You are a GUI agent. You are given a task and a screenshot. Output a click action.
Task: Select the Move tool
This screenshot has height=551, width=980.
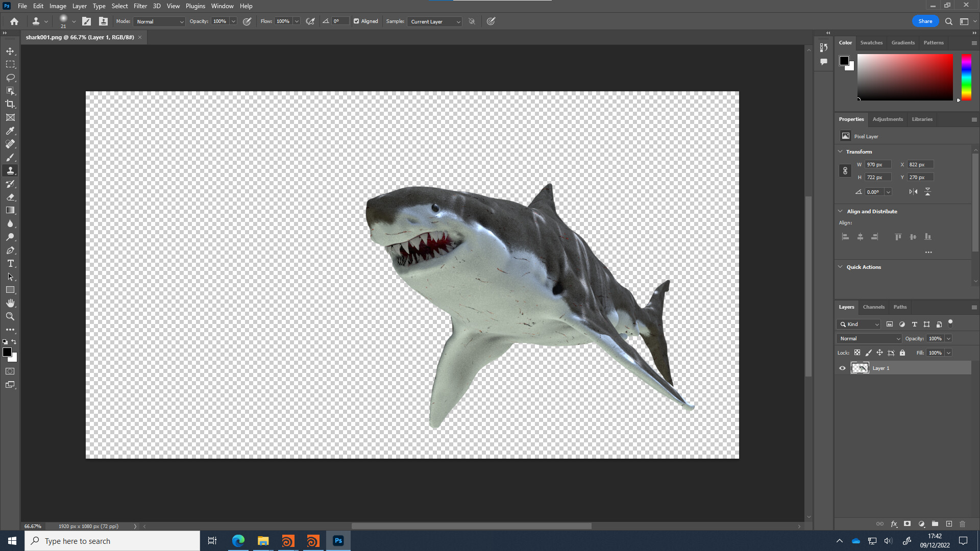(x=10, y=51)
